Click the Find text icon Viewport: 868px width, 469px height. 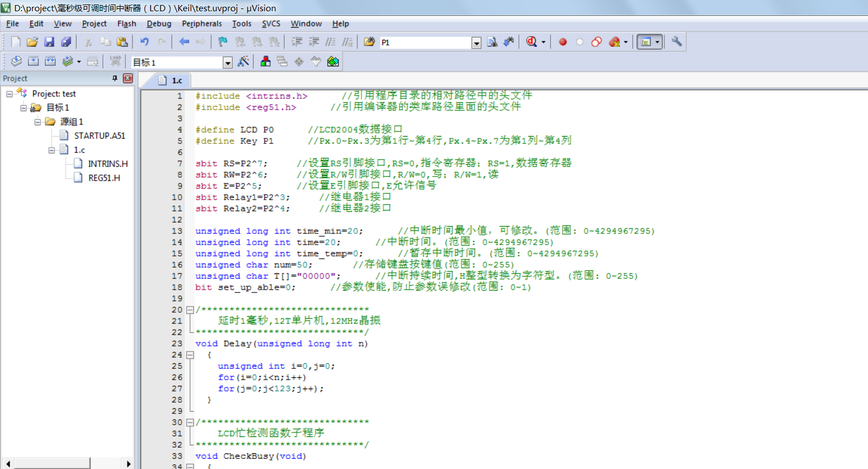point(492,42)
